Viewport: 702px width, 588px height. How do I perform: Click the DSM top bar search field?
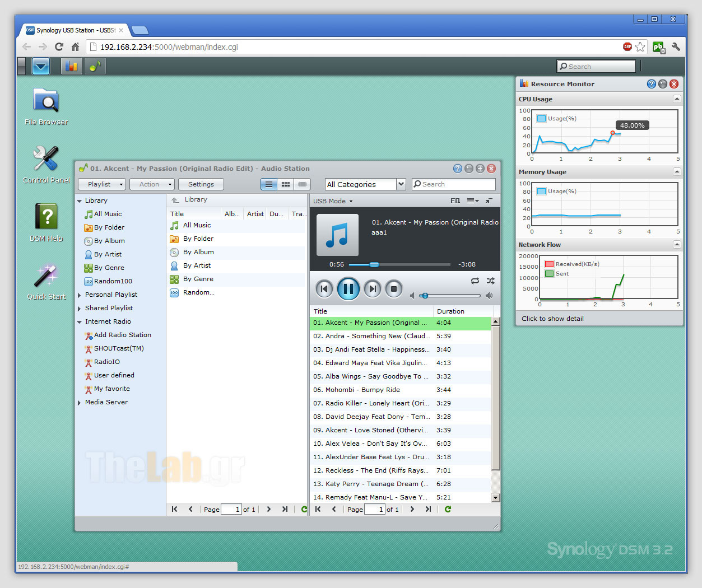tap(597, 66)
